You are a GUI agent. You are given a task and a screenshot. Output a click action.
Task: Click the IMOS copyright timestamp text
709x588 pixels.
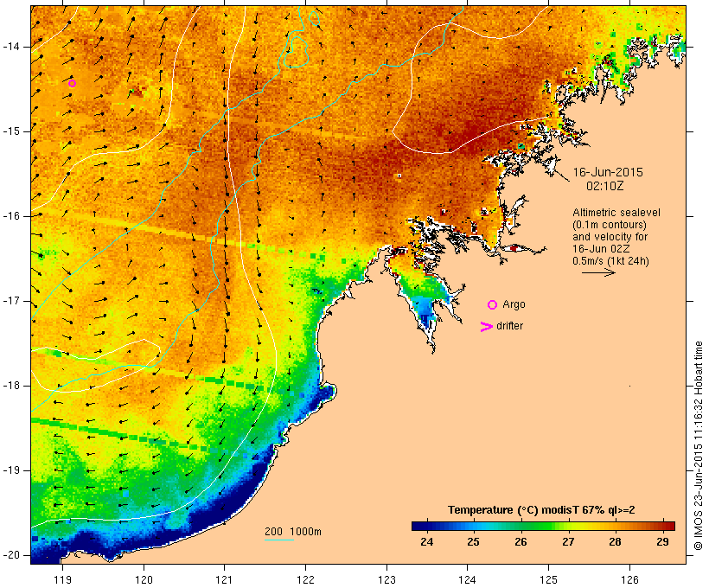699,446
